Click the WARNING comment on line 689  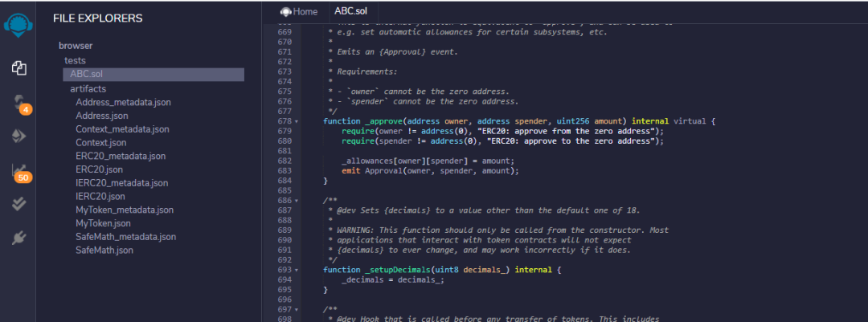498,230
